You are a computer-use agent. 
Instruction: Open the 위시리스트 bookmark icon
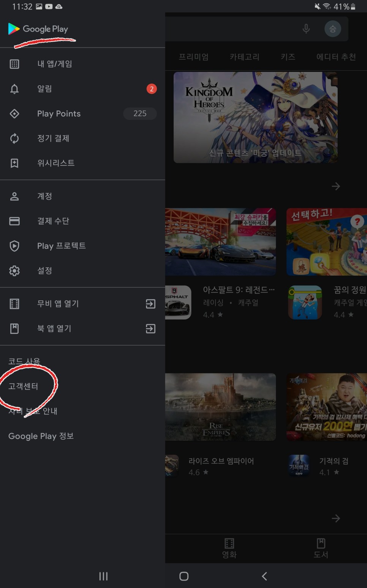coord(14,163)
